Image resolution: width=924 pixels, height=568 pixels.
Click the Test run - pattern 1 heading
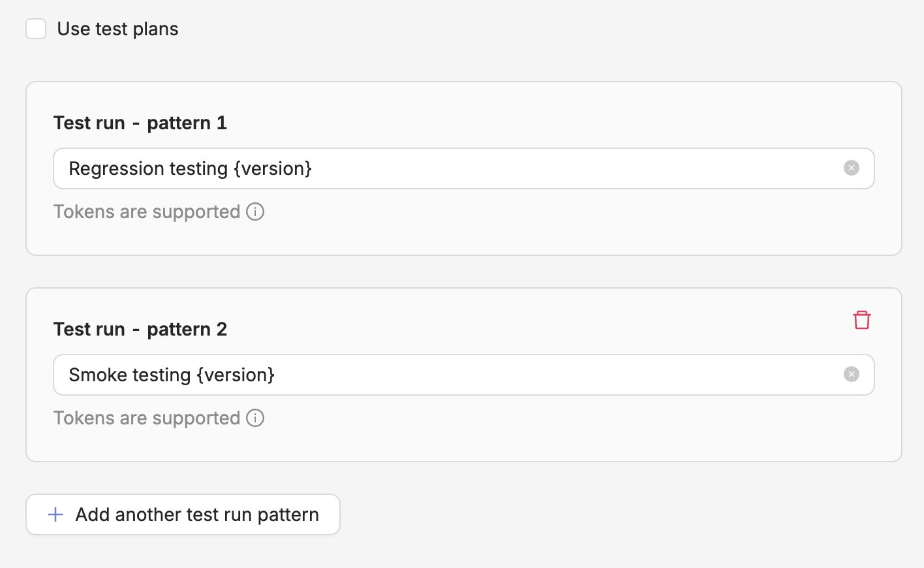pos(140,123)
